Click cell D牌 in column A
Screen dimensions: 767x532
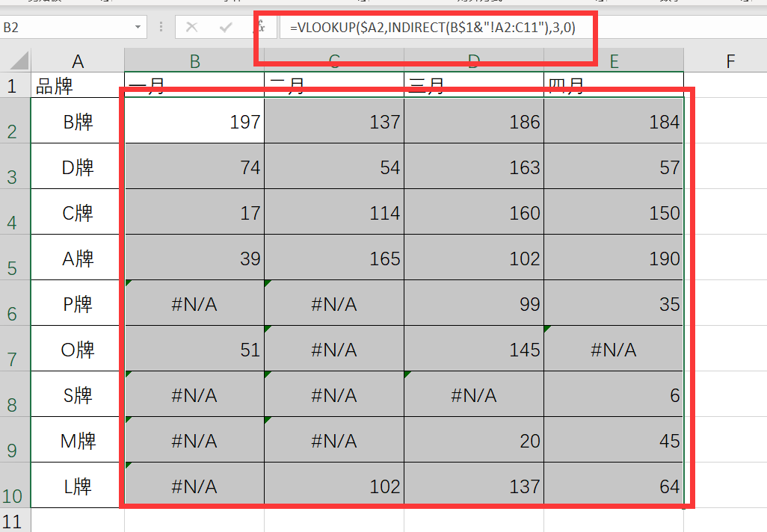point(78,166)
